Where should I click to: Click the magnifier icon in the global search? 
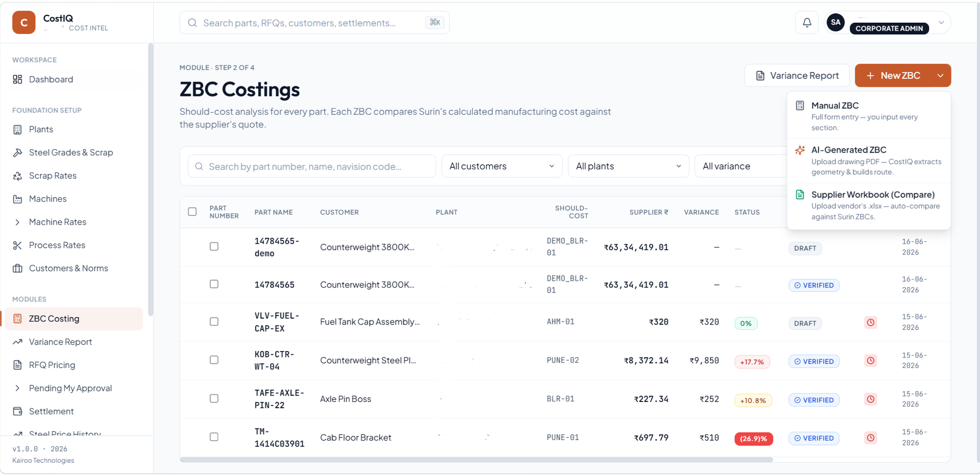(193, 23)
